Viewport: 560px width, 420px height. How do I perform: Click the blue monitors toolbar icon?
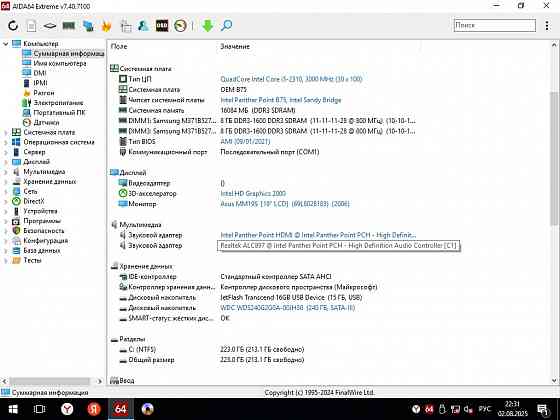tap(88, 26)
